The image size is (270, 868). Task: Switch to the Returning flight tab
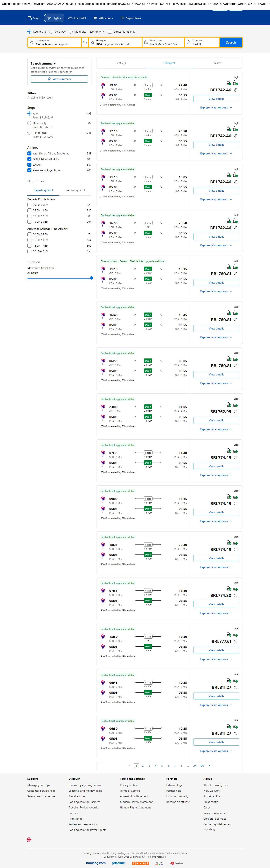[75, 190]
